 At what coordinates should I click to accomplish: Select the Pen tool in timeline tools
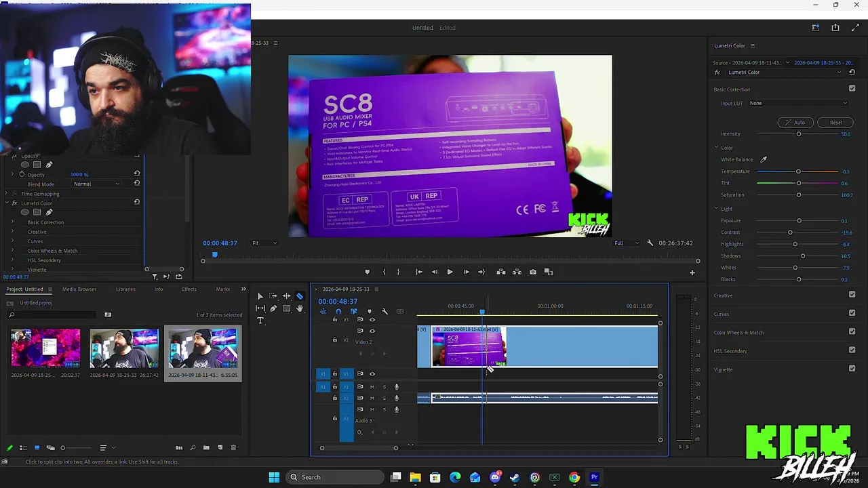point(273,308)
